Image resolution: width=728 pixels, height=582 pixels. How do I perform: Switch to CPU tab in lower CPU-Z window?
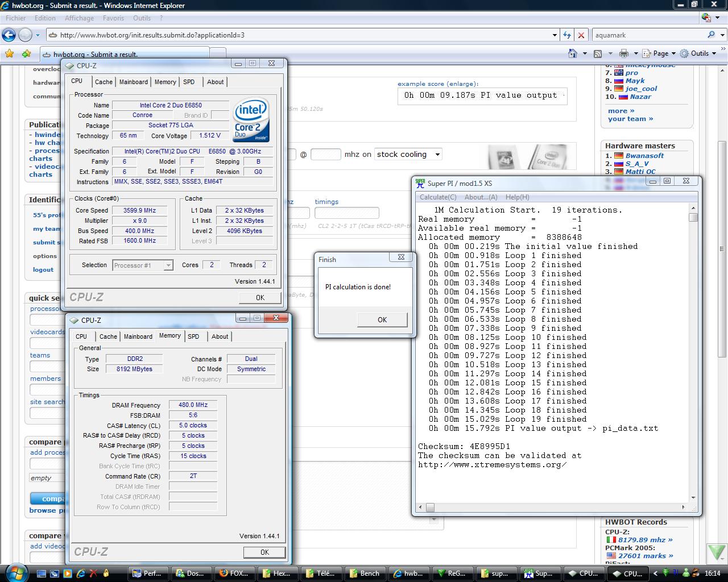point(81,336)
